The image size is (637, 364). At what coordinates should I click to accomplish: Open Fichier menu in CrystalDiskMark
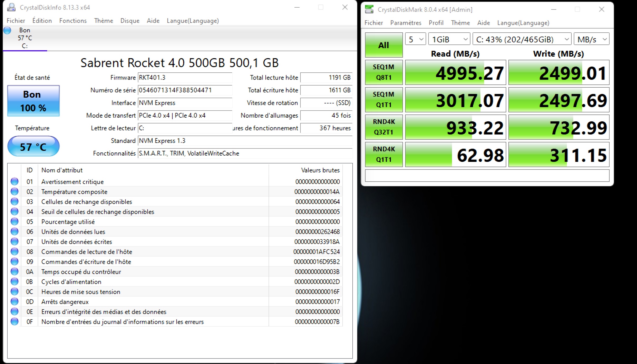pos(374,23)
